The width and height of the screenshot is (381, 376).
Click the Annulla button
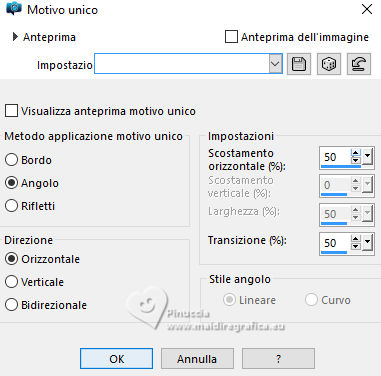point(197,359)
